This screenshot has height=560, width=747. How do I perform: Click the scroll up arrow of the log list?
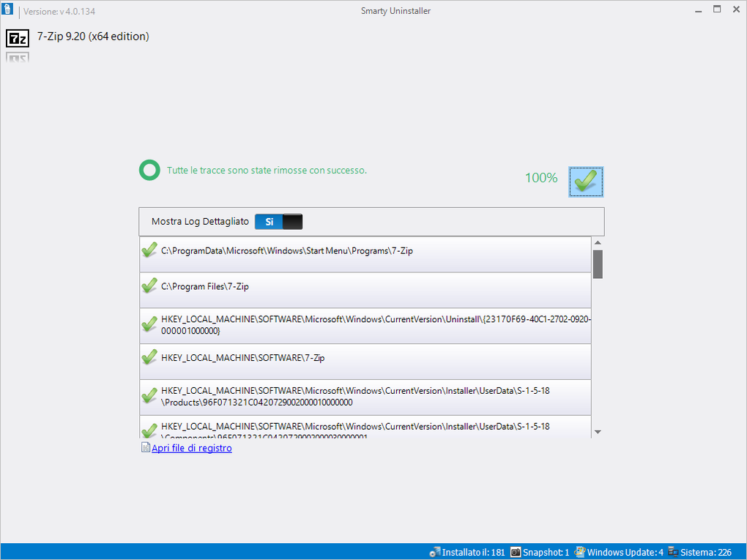point(597,241)
